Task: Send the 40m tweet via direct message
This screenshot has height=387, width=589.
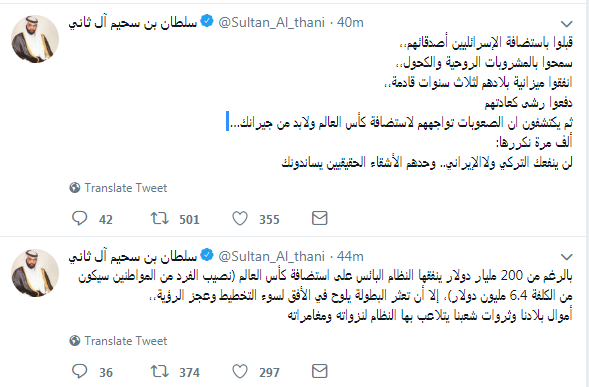Action: coord(320,218)
